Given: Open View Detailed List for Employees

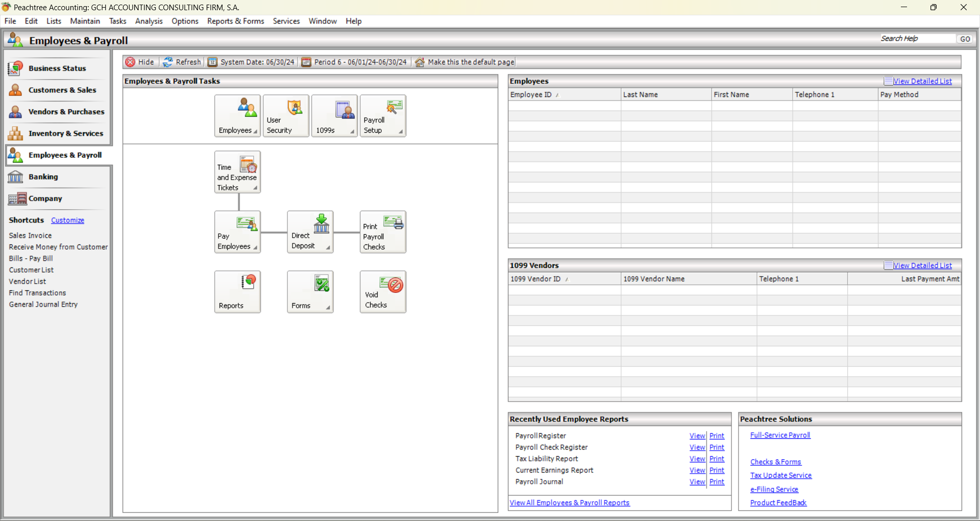Looking at the screenshot, I should [x=922, y=81].
